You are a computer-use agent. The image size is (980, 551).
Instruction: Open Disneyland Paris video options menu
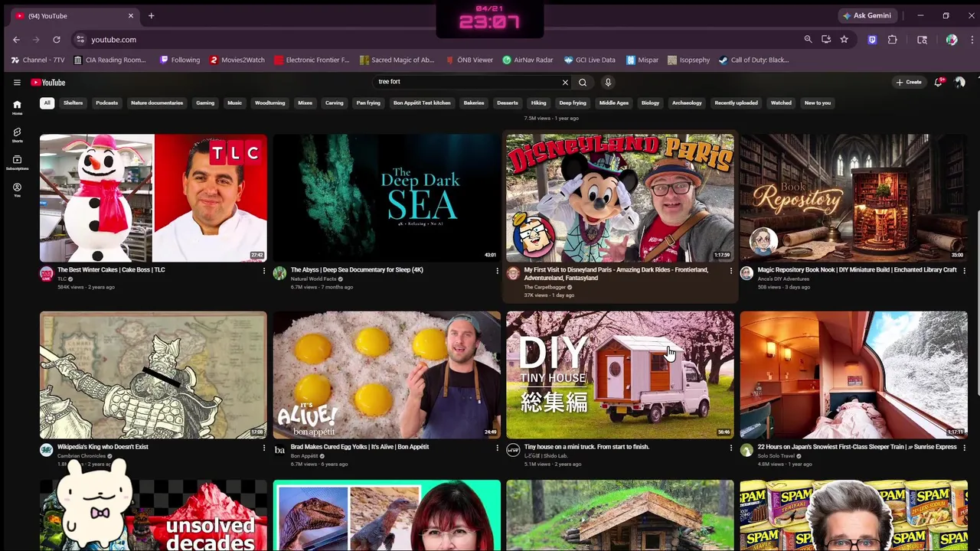click(730, 270)
